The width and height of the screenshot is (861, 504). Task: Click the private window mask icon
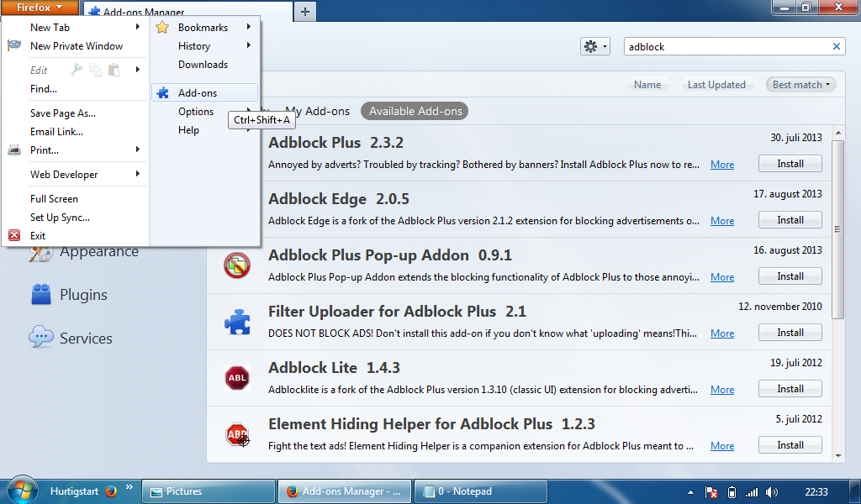[x=14, y=45]
